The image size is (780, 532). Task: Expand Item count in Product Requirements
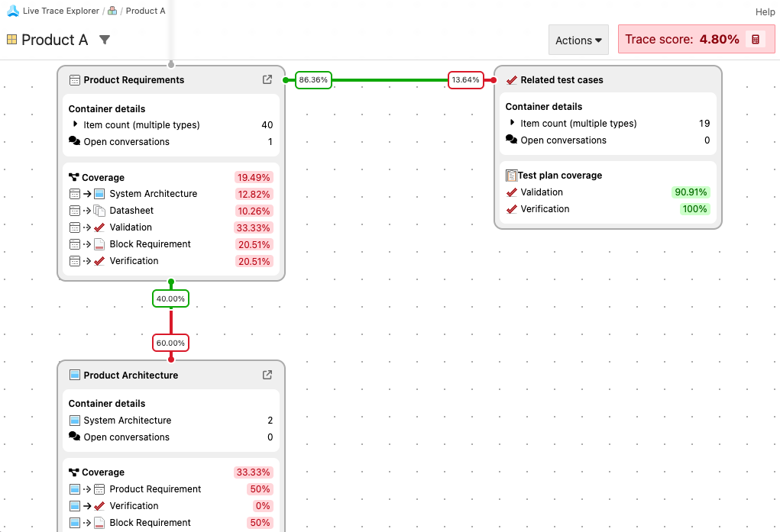tap(74, 124)
